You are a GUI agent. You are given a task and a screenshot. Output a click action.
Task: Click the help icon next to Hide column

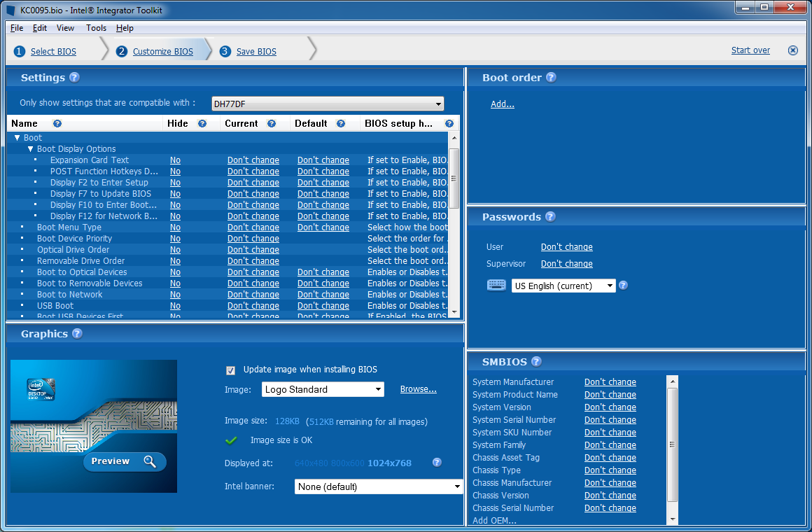coord(202,124)
